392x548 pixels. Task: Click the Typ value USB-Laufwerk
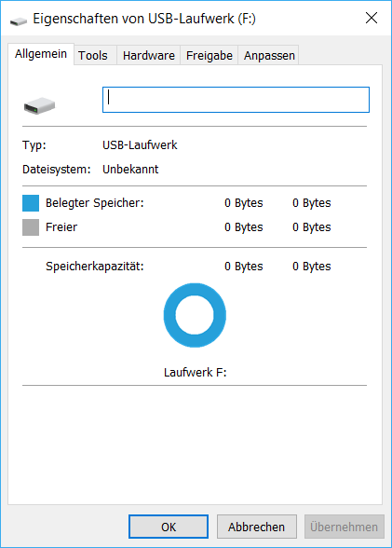point(140,144)
